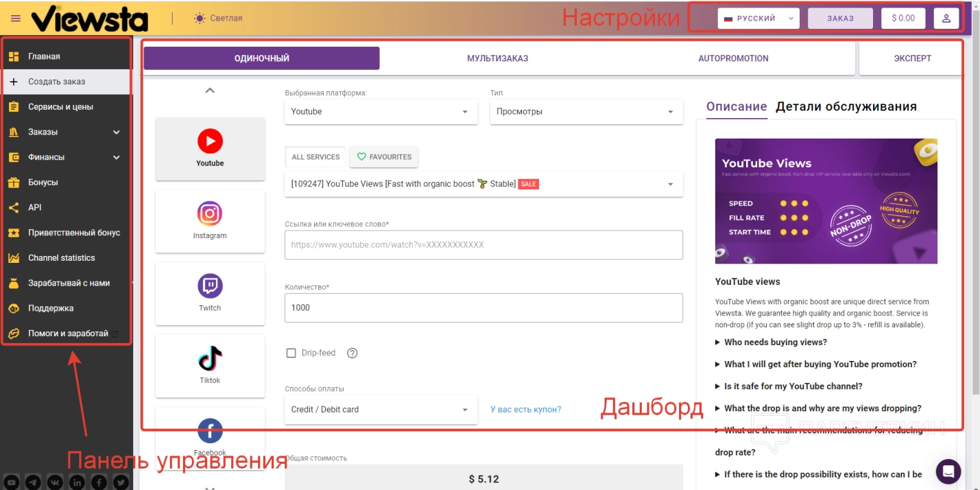Open Twitter social link in sidebar footer

(x=121, y=482)
